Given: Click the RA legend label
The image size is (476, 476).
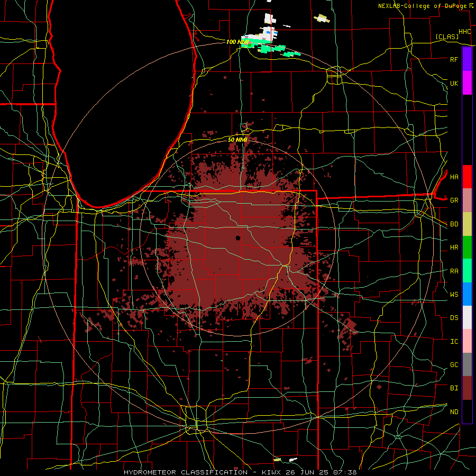Looking at the screenshot, I should pos(454,271).
